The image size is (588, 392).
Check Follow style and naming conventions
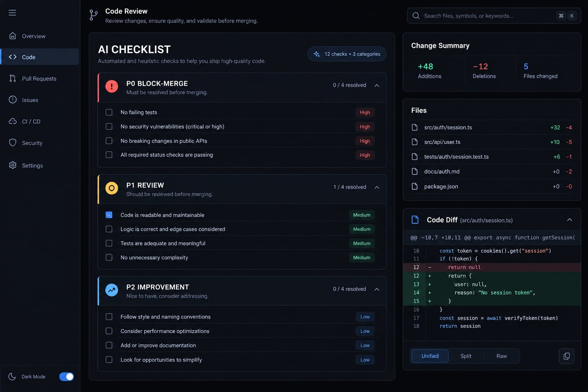click(109, 317)
